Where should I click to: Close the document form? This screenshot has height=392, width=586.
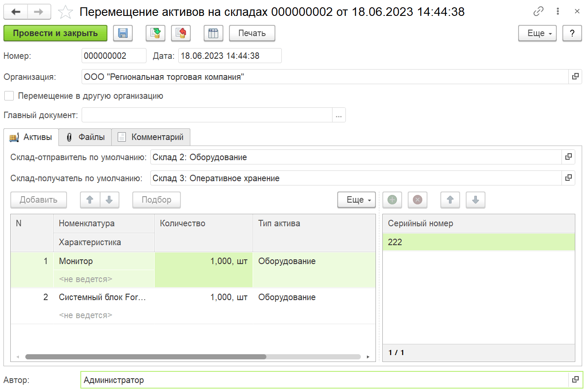pos(577,12)
